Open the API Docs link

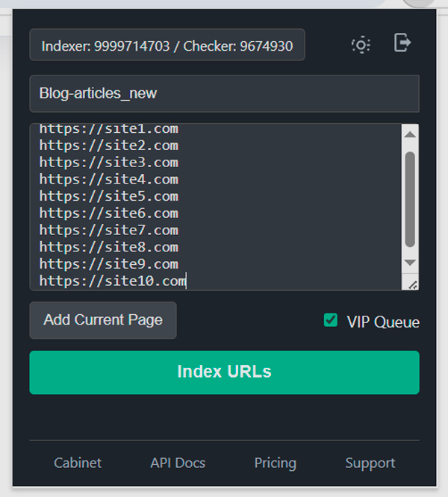(x=178, y=463)
